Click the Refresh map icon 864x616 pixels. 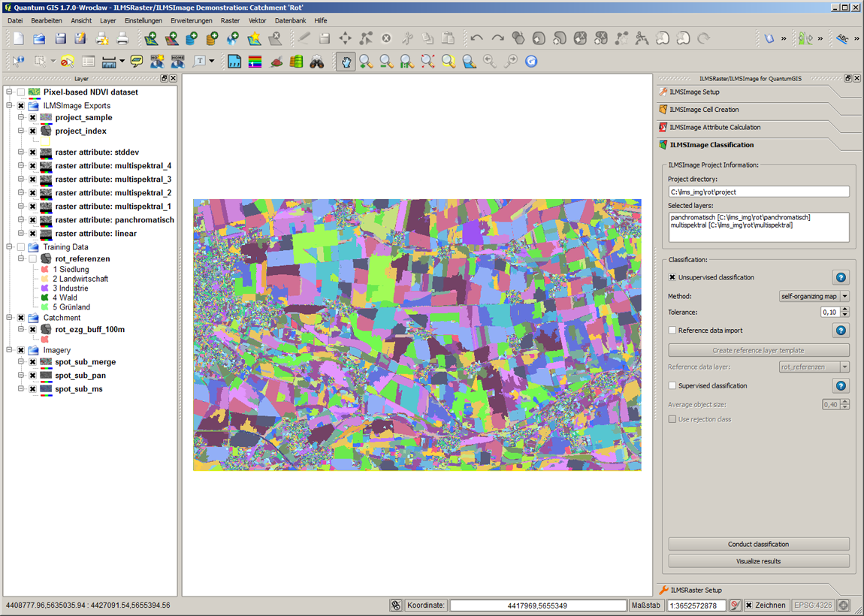click(530, 62)
